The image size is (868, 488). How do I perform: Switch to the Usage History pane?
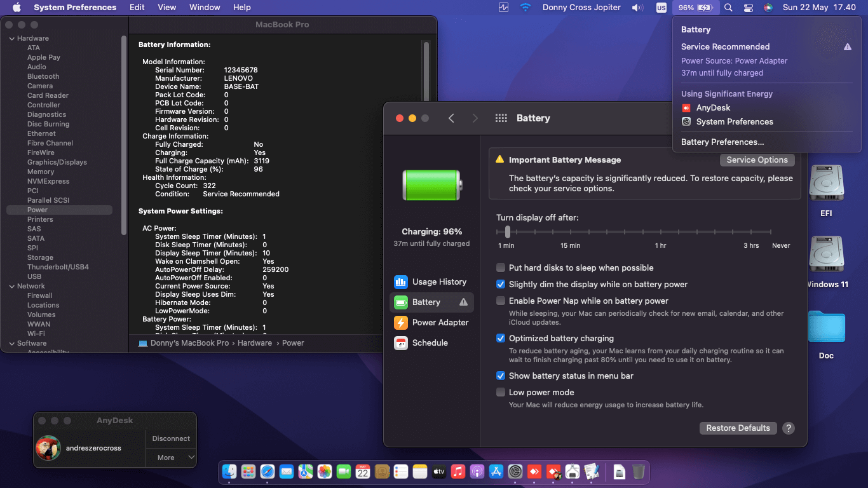tap(431, 282)
